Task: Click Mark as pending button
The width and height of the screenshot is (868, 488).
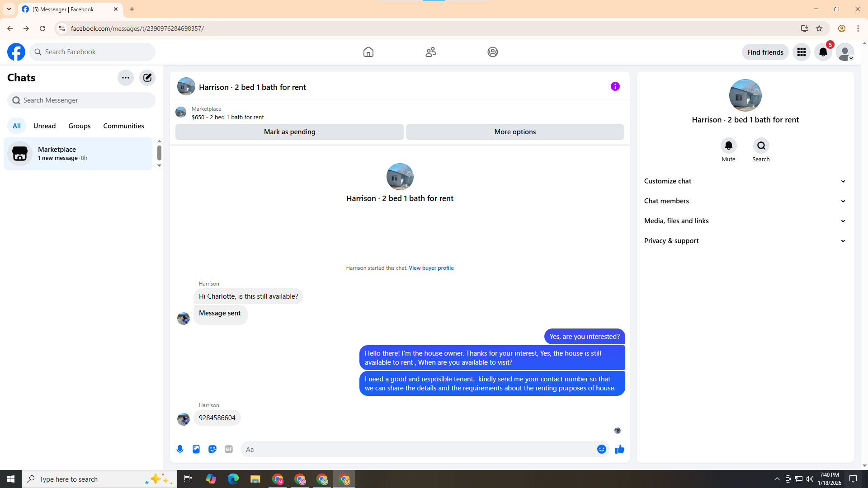Action: pyautogui.click(x=289, y=132)
